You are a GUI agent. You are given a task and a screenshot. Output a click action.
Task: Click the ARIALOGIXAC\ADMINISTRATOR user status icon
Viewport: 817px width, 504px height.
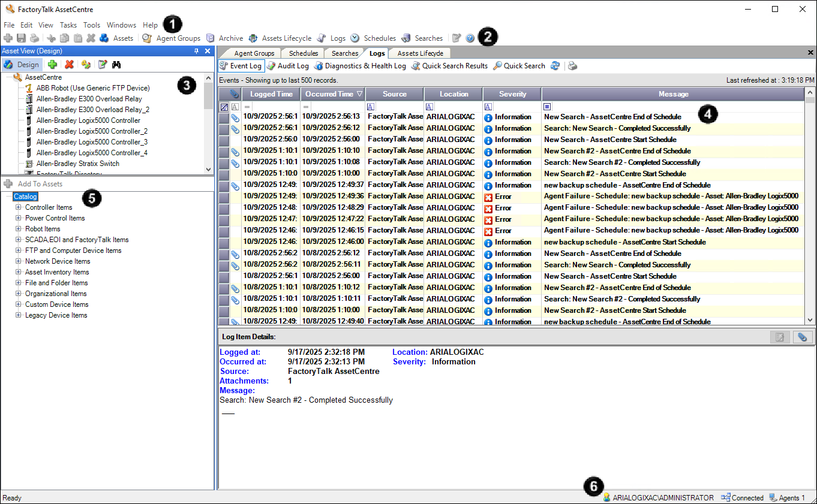pos(606,498)
